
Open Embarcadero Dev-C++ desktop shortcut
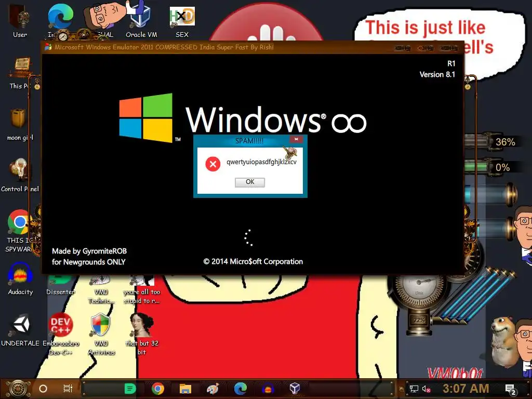coord(60,334)
